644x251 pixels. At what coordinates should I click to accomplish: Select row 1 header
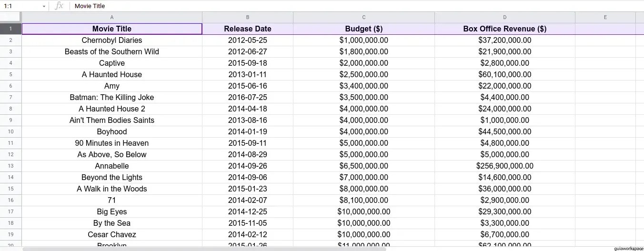(x=10, y=29)
